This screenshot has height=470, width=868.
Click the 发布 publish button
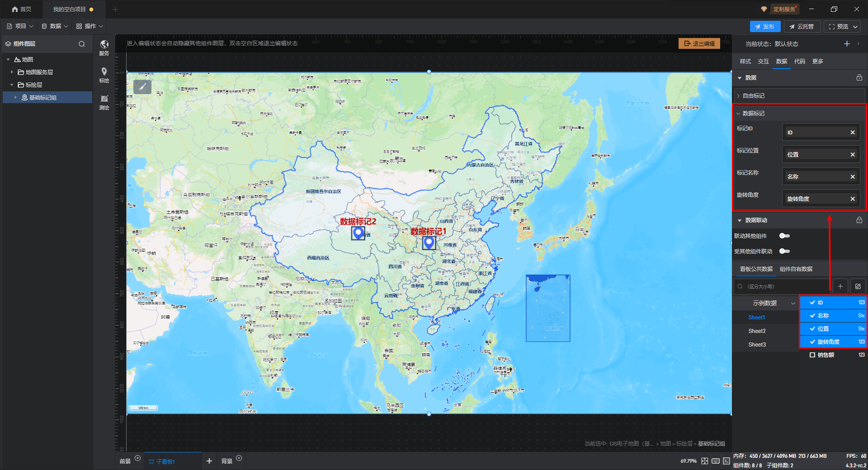coord(765,27)
